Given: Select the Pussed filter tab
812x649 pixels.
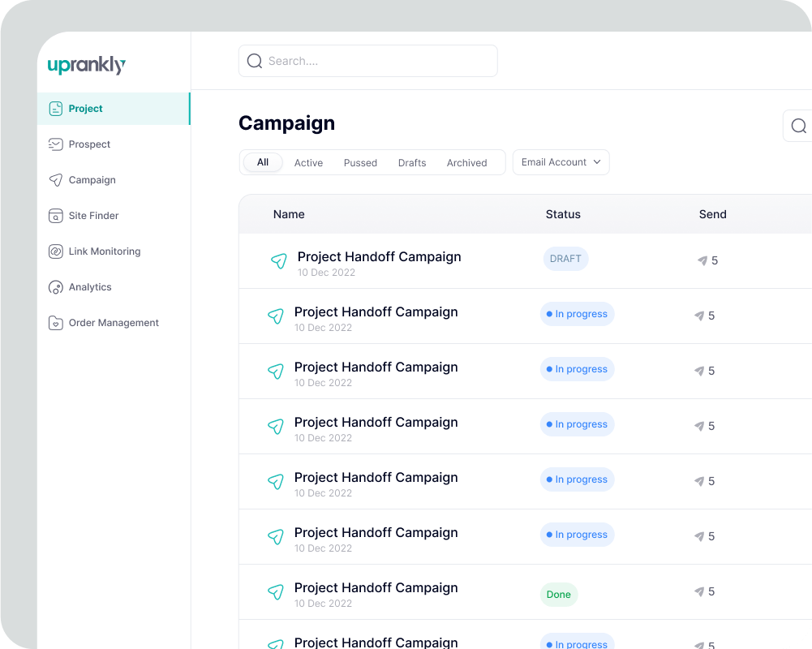Looking at the screenshot, I should pyautogui.click(x=360, y=163).
